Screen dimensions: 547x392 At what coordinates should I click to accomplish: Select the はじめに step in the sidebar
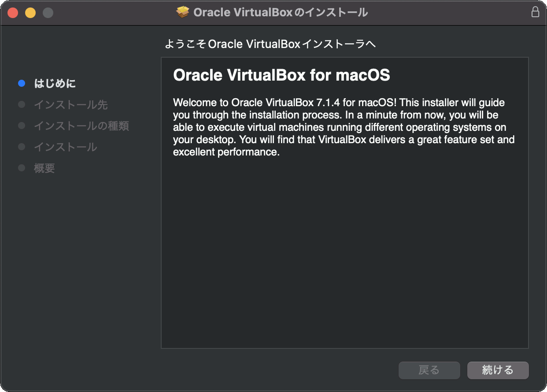[55, 83]
